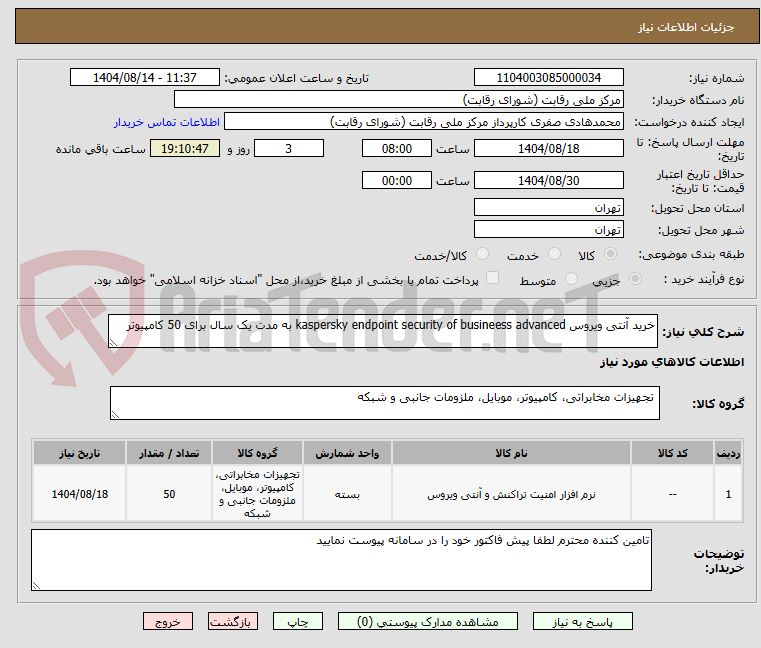Screen dimensions: 761x648
Task: Select the خدمت radio button
Action: 554,254
